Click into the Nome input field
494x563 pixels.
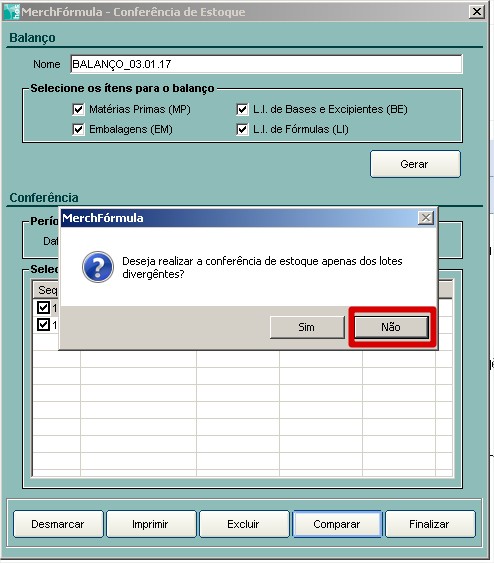click(x=266, y=64)
